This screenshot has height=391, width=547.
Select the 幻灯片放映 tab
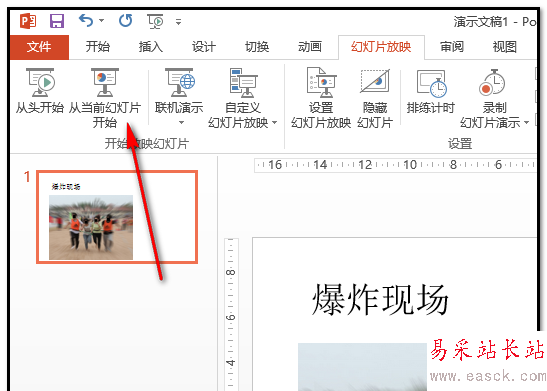coord(381,47)
